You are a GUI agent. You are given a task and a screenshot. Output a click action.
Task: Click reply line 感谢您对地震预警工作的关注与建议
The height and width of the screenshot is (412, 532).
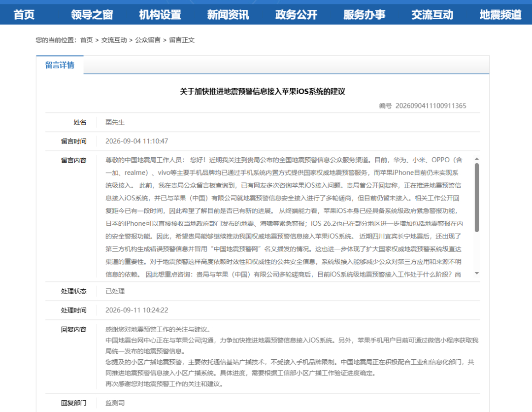click(x=158, y=329)
